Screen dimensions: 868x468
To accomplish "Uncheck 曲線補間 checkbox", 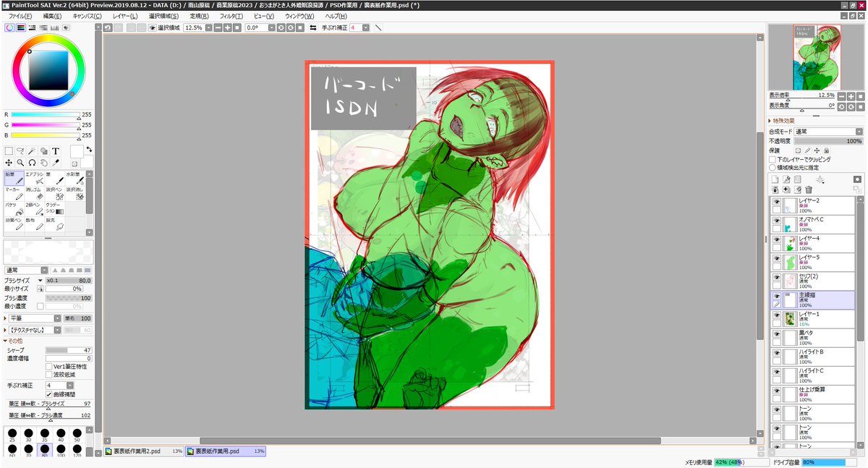I will point(48,394).
